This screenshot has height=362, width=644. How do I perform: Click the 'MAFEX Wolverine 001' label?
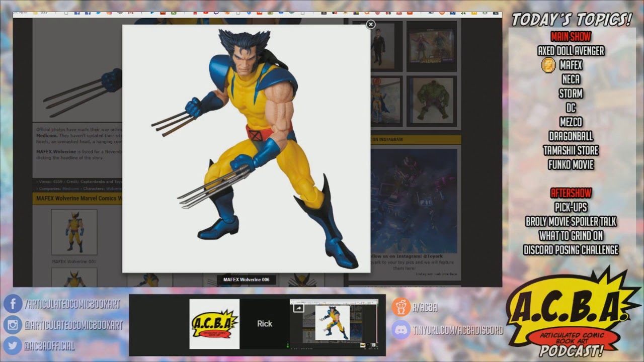pos(74,261)
